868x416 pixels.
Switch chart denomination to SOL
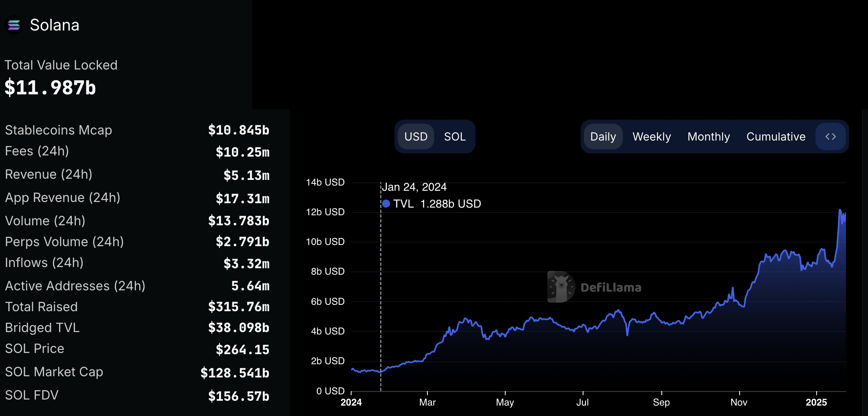click(x=455, y=137)
